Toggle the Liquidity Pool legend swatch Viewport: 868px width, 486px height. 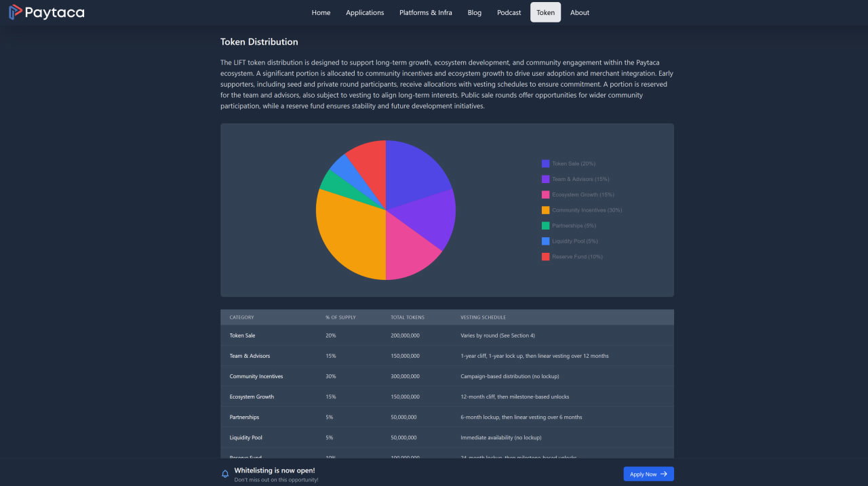545,241
